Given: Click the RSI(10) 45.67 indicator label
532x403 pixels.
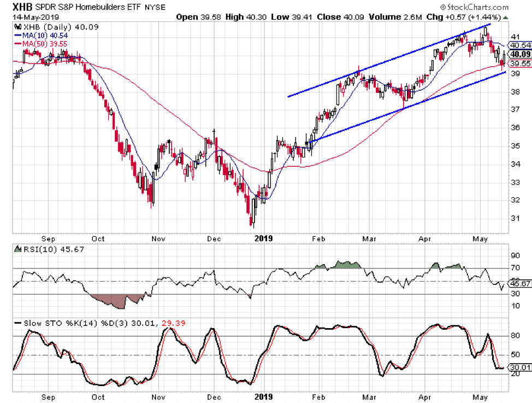Looking at the screenshot, I should pyautogui.click(x=54, y=249).
